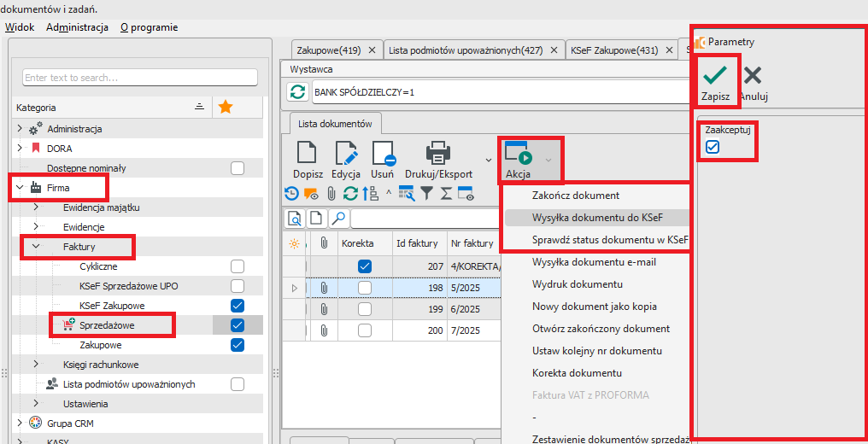Toggle favorite checkbox for KSeF Sprzedażowe UPO
The width and height of the screenshot is (868, 444).
238,286
